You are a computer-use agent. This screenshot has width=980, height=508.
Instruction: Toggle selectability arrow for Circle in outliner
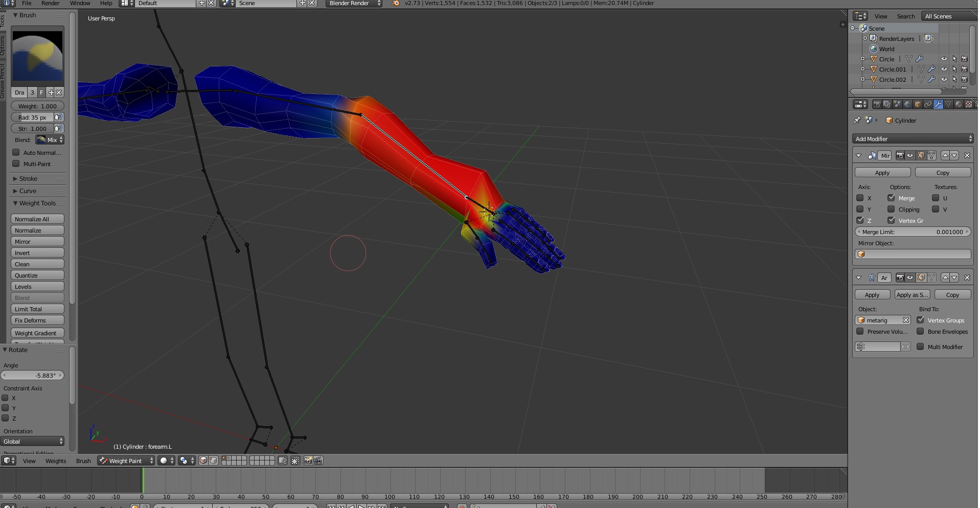(x=954, y=59)
